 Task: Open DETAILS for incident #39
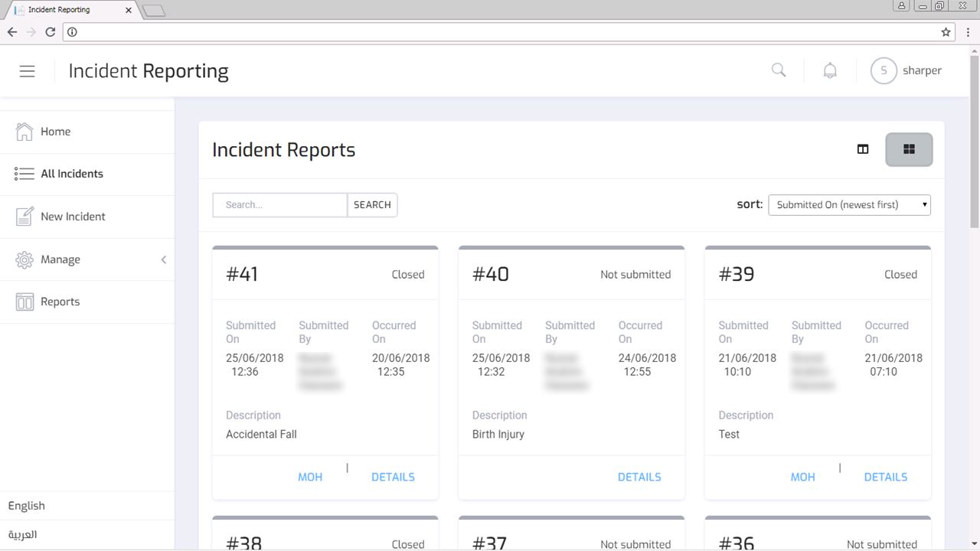[886, 477]
